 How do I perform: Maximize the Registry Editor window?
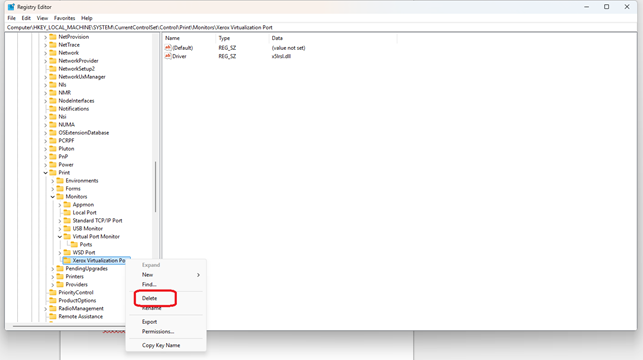607,7
